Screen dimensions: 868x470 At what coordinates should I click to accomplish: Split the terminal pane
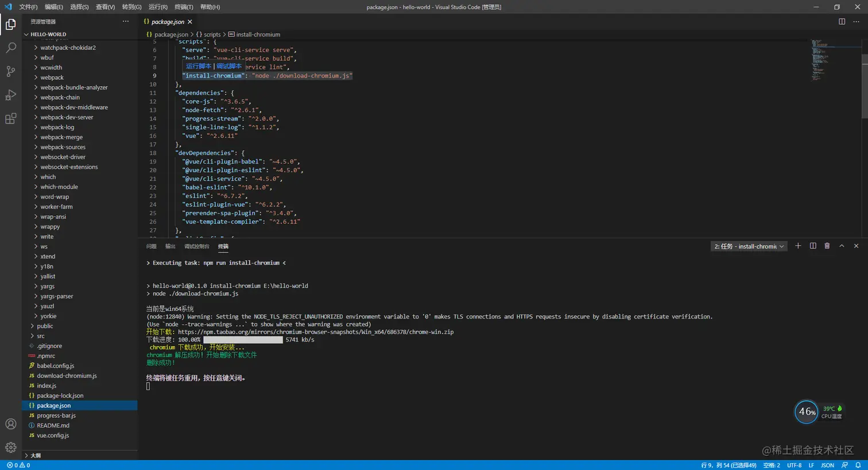click(813, 246)
